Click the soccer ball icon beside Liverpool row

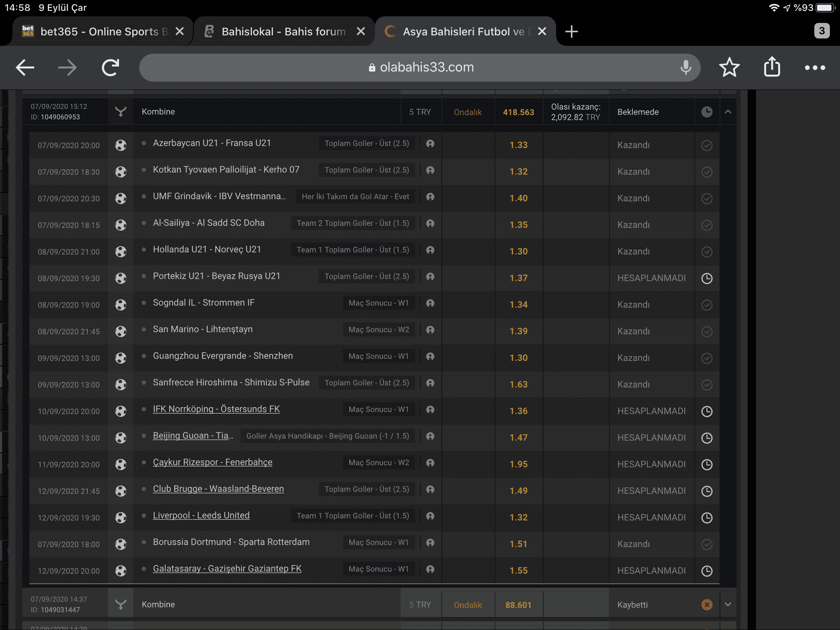coord(121,518)
